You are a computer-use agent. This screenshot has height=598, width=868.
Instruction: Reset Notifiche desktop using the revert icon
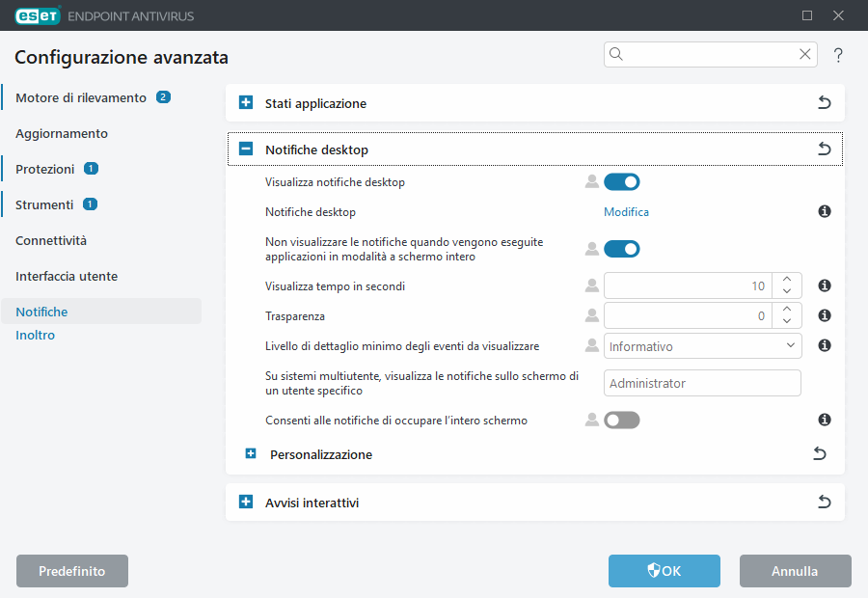tap(824, 149)
